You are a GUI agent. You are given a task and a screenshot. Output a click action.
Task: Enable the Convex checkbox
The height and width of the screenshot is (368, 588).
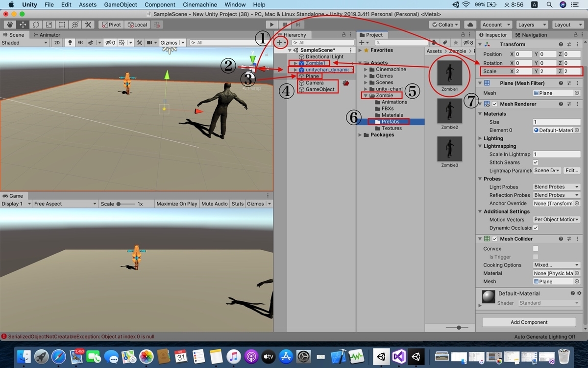pyautogui.click(x=536, y=249)
